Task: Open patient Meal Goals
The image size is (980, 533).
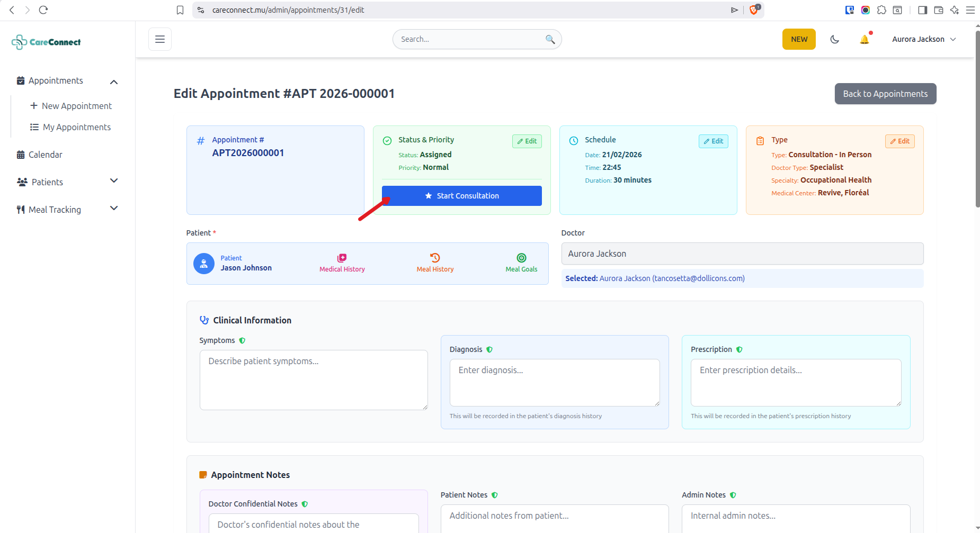Action: coord(521,263)
